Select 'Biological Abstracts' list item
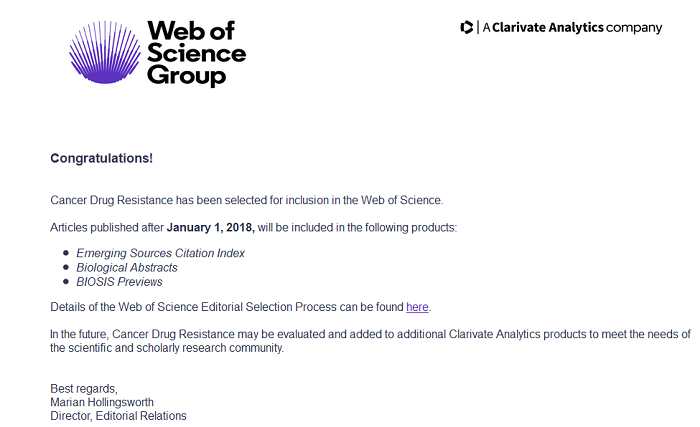This screenshot has width=700, height=427. pos(127,268)
